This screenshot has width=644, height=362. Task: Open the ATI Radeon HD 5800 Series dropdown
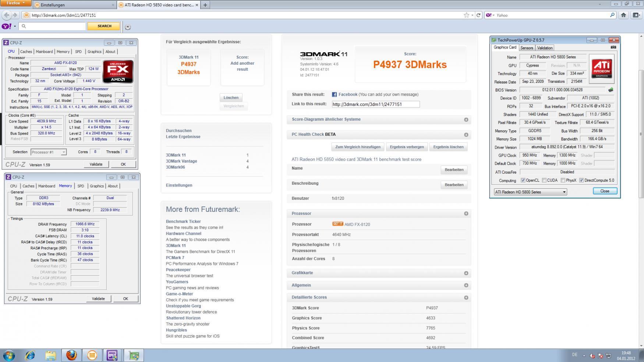tap(530, 192)
